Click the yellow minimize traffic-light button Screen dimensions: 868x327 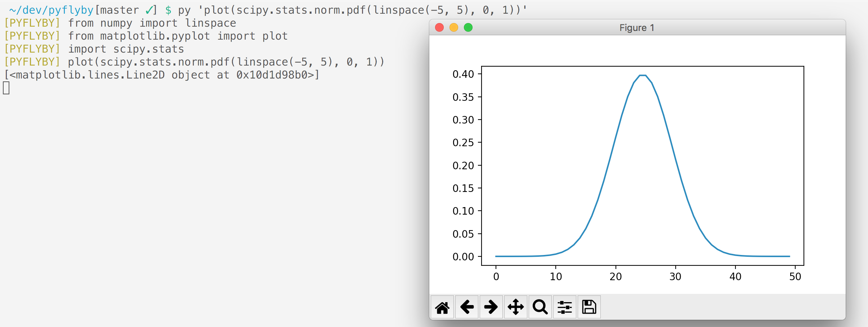point(454,27)
